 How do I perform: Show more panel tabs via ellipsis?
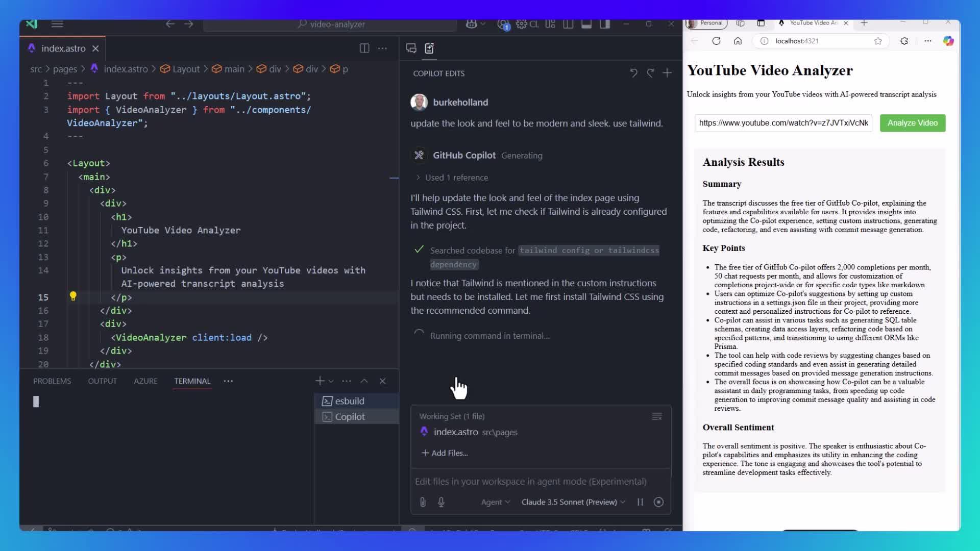click(228, 381)
